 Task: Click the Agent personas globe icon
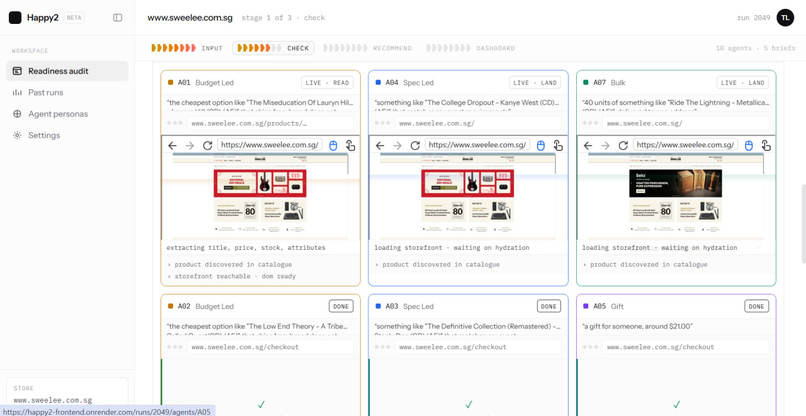(x=17, y=114)
